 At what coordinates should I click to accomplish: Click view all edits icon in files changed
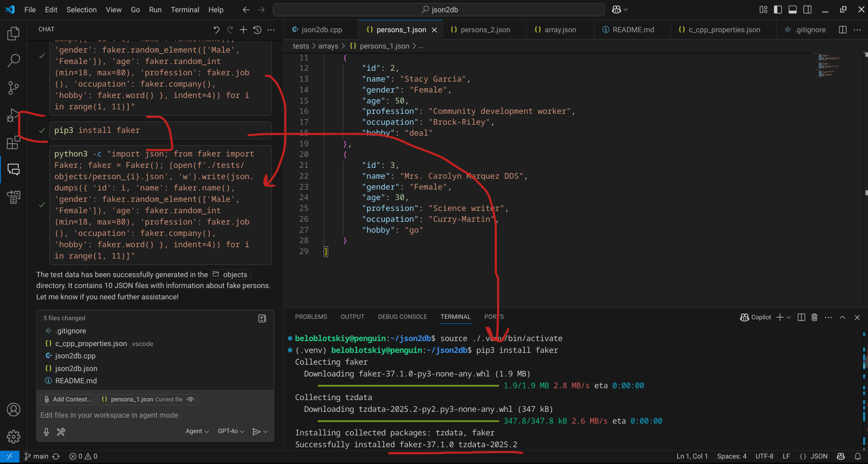click(x=262, y=318)
